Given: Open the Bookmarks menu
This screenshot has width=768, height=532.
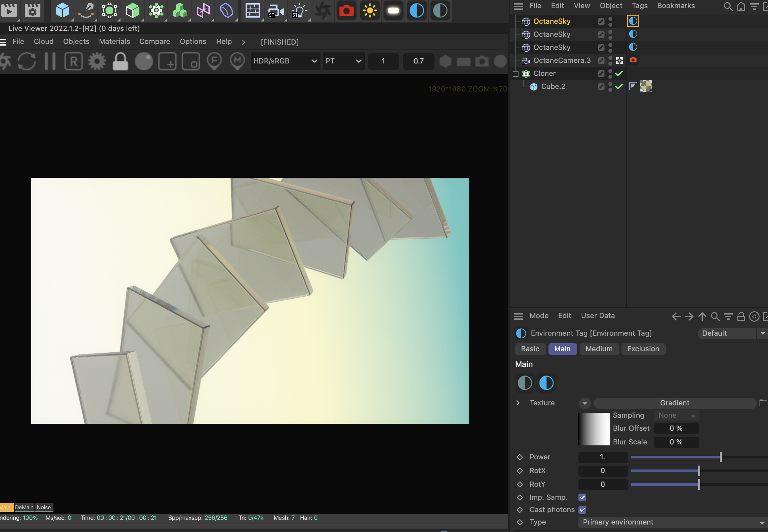Looking at the screenshot, I should tap(676, 6).
